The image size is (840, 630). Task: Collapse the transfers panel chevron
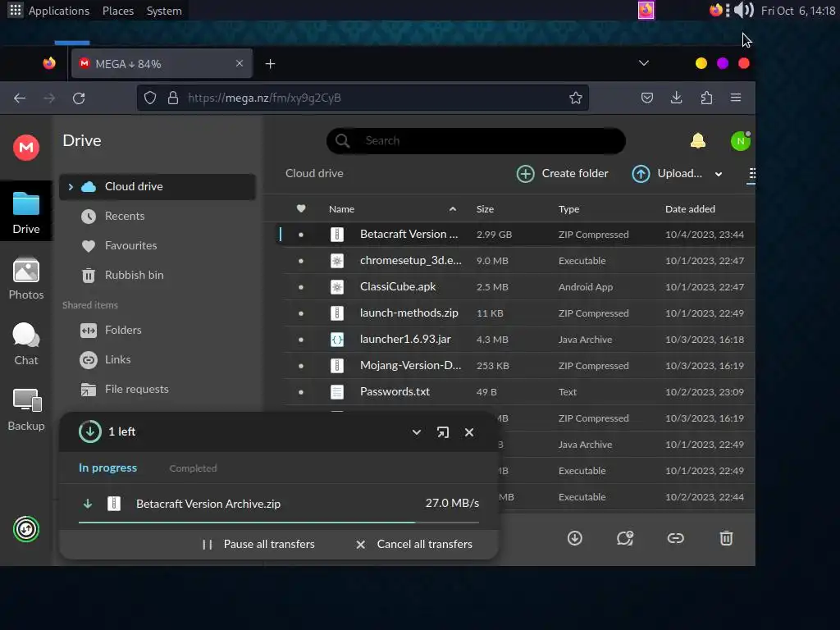click(x=416, y=432)
